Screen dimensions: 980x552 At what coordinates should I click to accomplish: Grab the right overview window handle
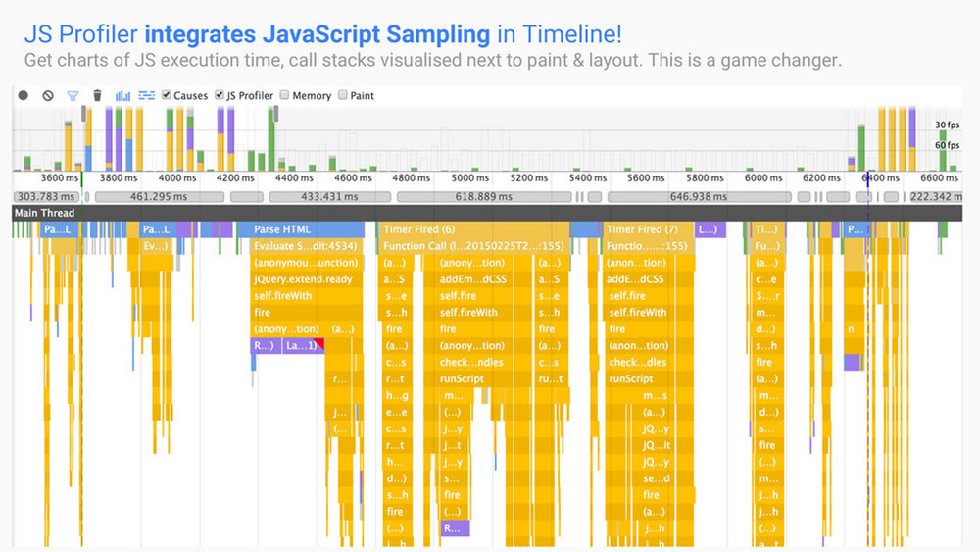point(275,113)
